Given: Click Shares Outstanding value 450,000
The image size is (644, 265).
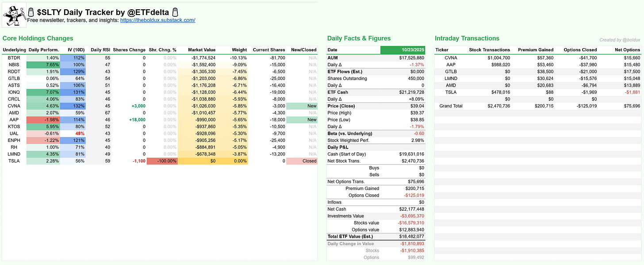Looking at the screenshot, I should [402, 79].
